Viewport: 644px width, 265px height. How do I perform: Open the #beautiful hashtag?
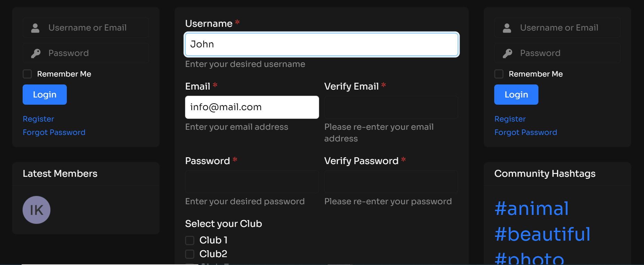pos(542,234)
